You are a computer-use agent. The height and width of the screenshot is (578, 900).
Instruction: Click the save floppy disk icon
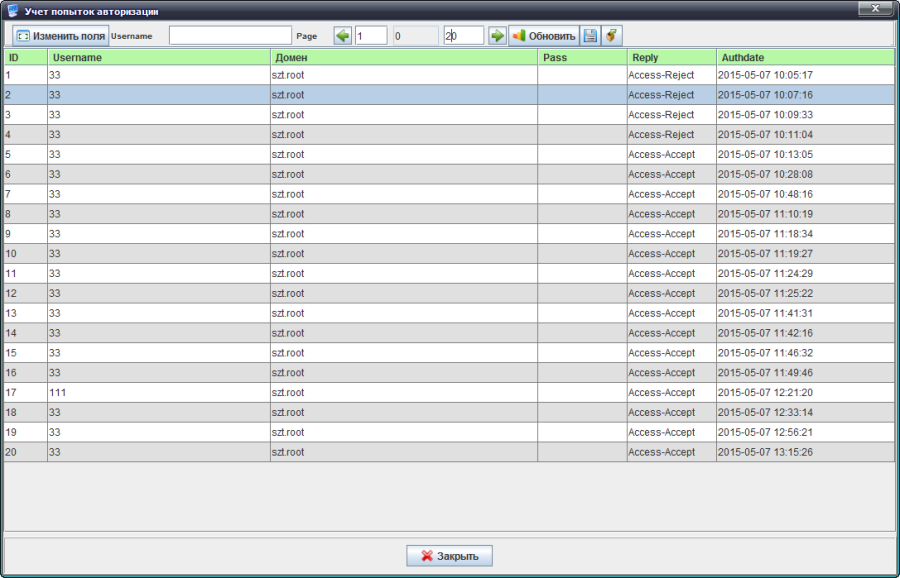pyautogui.click(x=590, y=36)
